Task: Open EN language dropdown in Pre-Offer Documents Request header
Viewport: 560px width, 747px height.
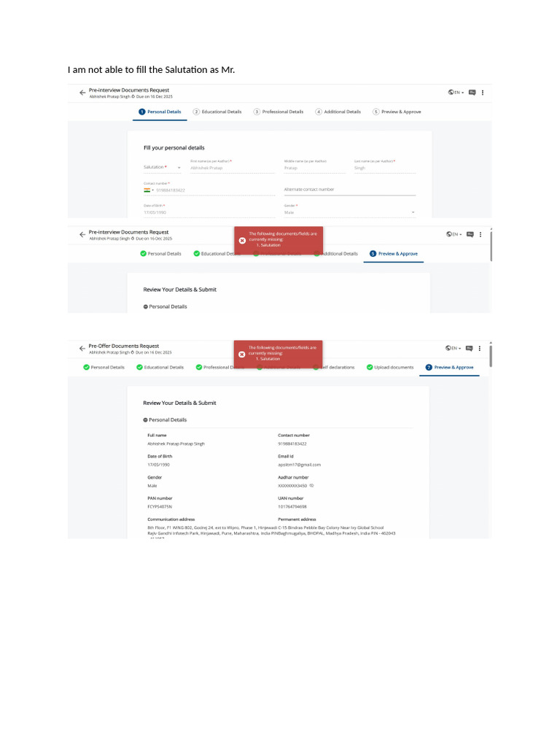Action: (x=453, y=348)
